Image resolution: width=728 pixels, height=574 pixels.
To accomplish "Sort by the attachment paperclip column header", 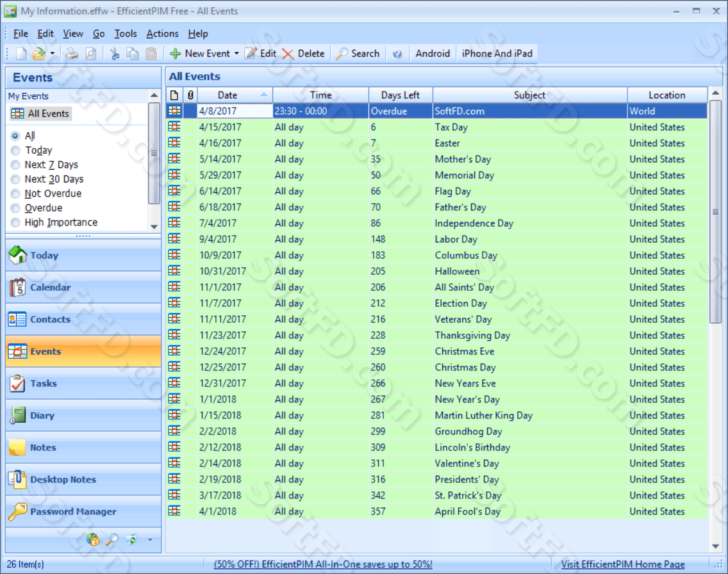I will [190, 95].
